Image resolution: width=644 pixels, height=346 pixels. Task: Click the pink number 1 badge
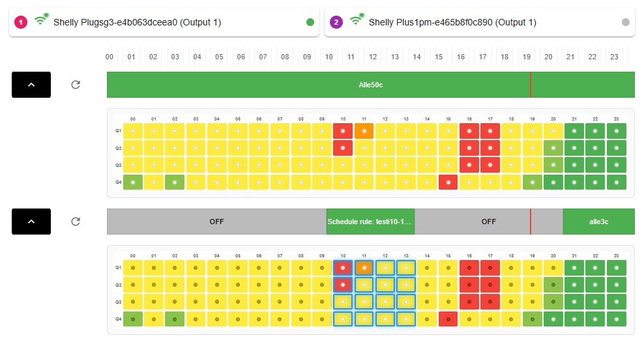coord(21,22)
